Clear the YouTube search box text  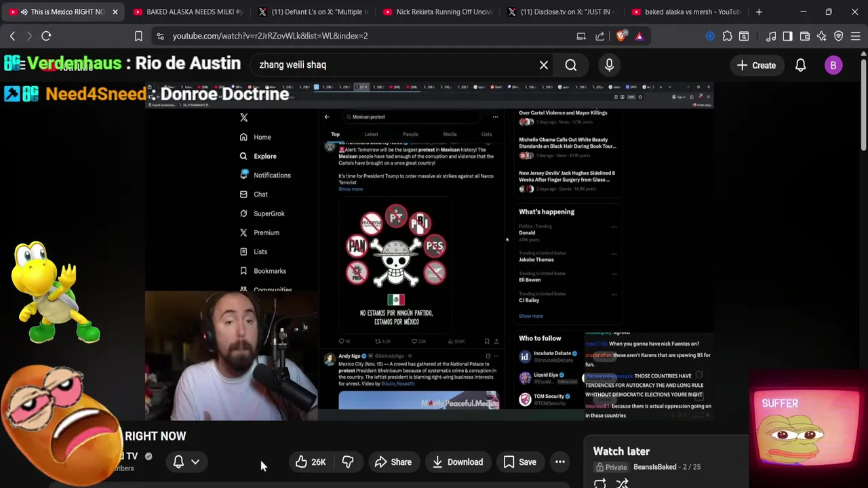point(544,65)
